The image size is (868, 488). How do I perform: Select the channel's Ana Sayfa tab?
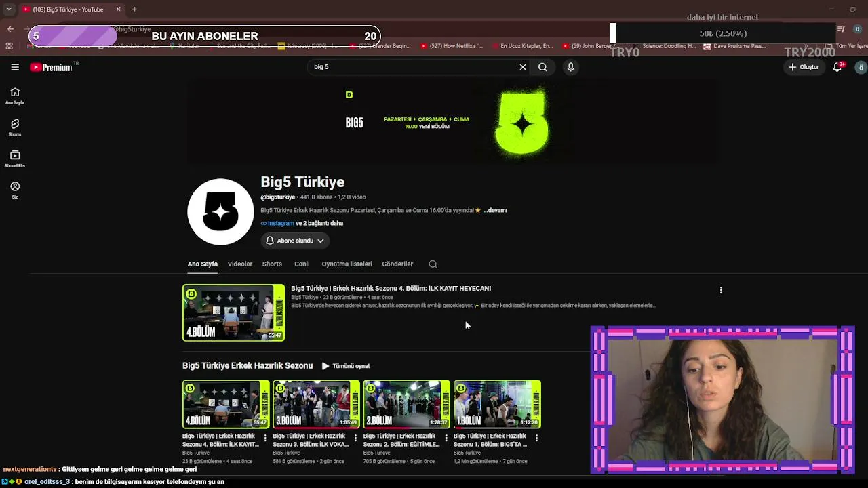203,264
